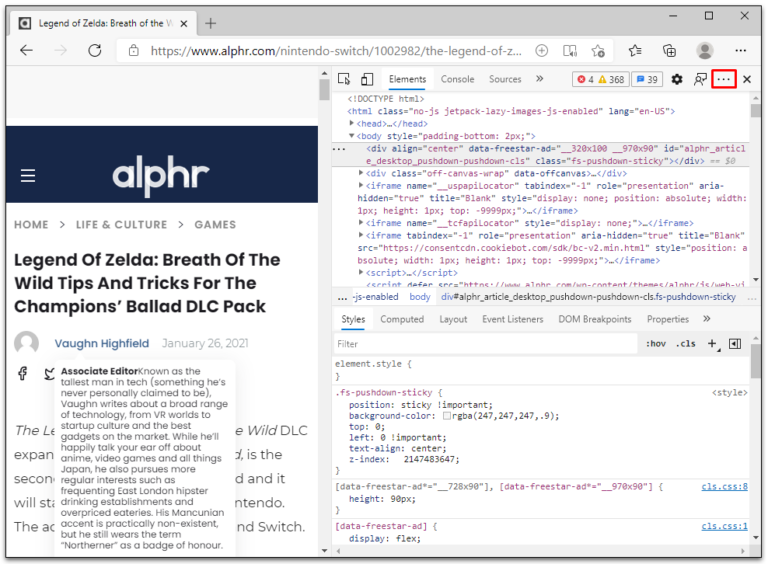Select the html opening tag row

511,111
